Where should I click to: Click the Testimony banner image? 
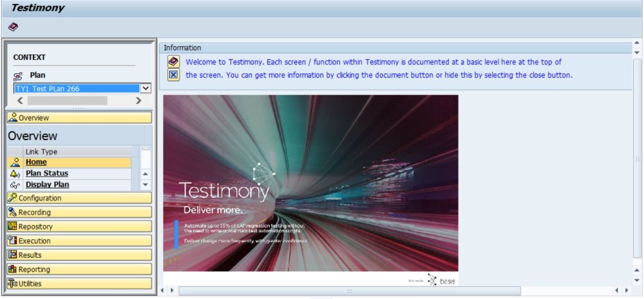[311, 190]
